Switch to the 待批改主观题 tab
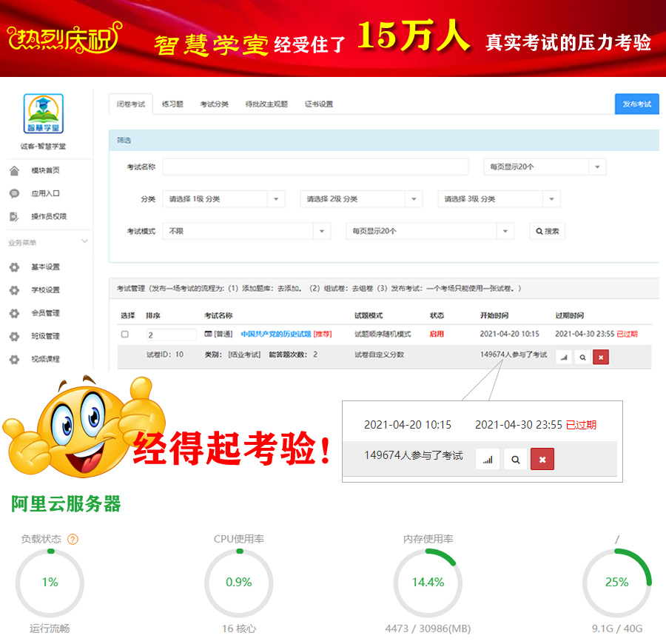Viewport: 666px width, 644px height. 266,104
